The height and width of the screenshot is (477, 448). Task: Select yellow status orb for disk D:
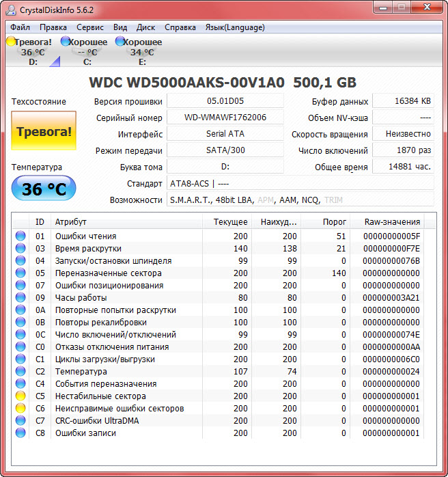[10, 42]
